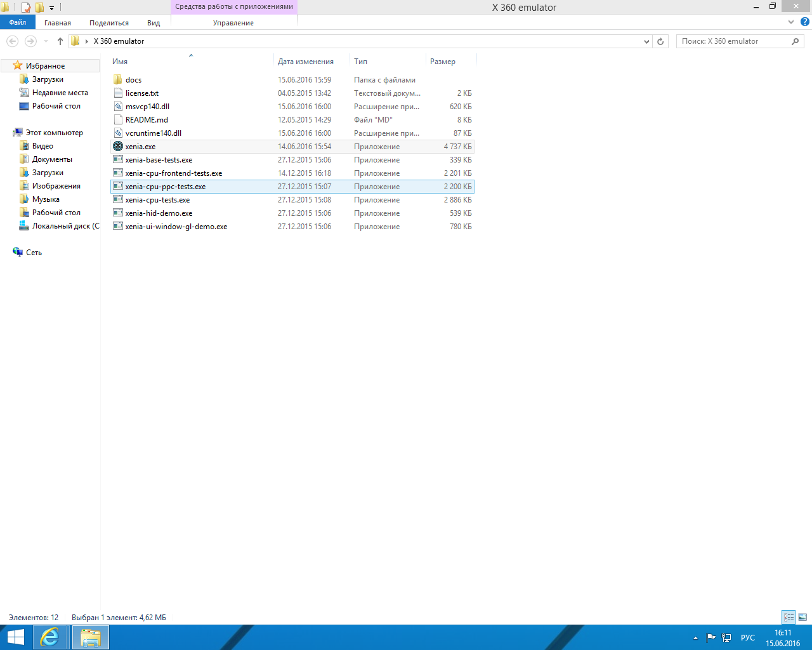
Task: Open the Windows Start button
Action: click(15, 637)
